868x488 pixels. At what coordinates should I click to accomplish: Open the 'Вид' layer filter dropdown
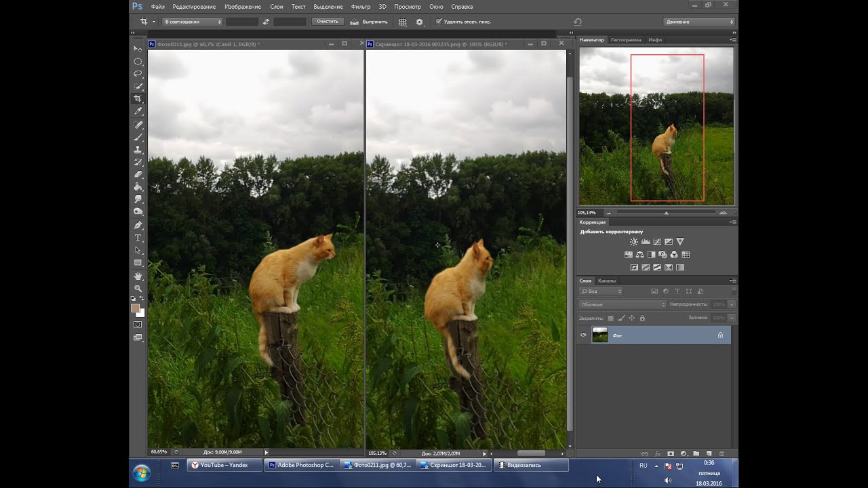click(x=601, y=291)
